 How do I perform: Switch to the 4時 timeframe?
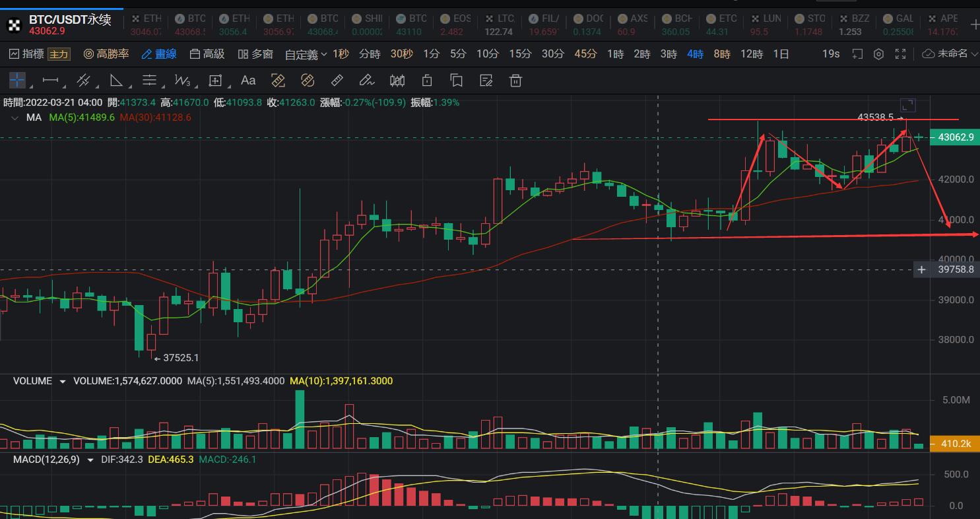[x=695, y=54]
